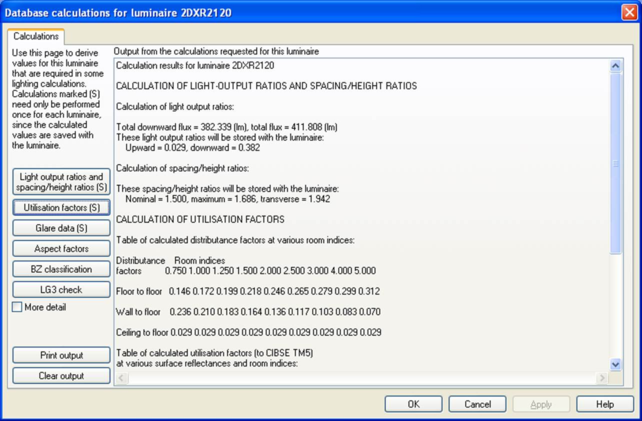The height and width of the screenshot is (421, 642).
Task: Enable the More detail checkbox
Action: (17, 307)
